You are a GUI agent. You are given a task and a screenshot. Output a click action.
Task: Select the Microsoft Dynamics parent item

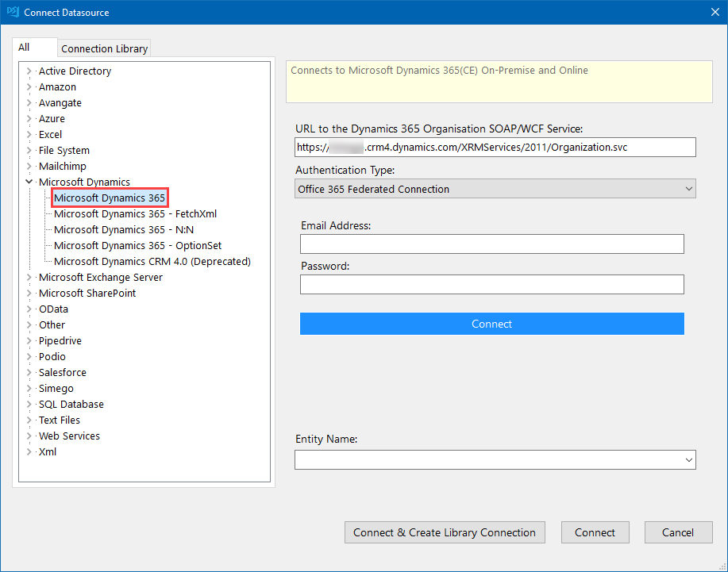84,182
